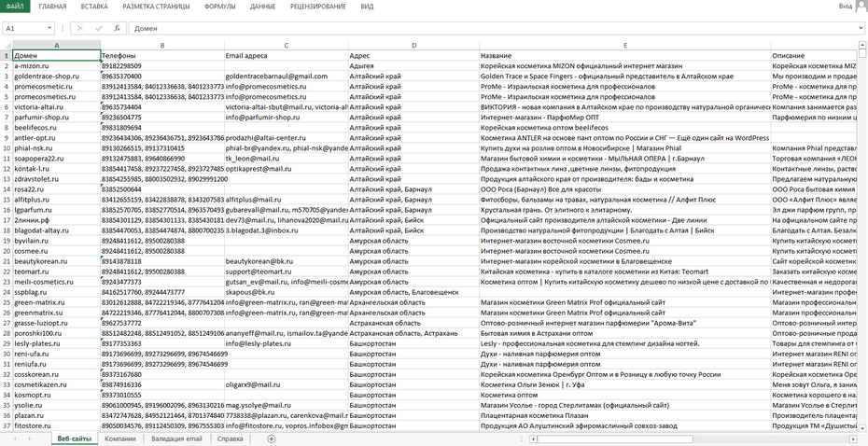Image resolution: width=868 pixels, height=446 pixels.
Task: Click the Select All corner triangle
Action: [x=7, y=45]
